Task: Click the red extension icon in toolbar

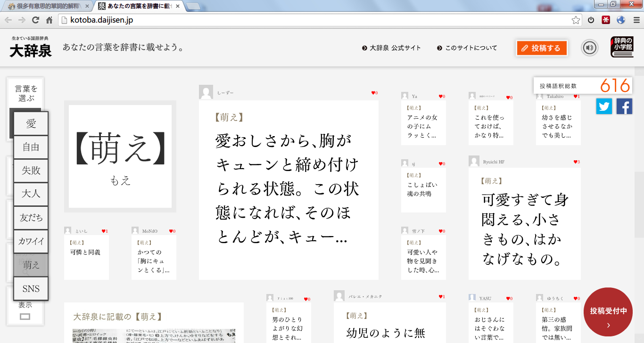Action: point(606,20)
